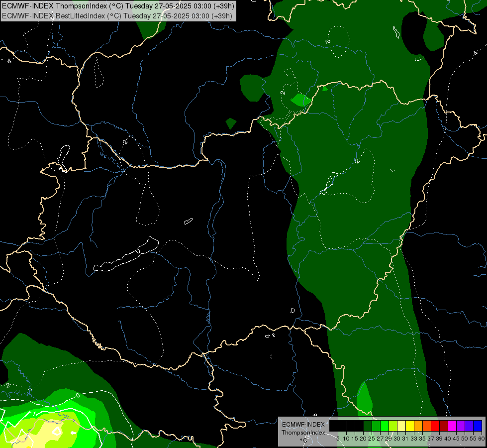Click the 0 contour label near bottom-left
The image size is (487, 448).
click(78, 395)
